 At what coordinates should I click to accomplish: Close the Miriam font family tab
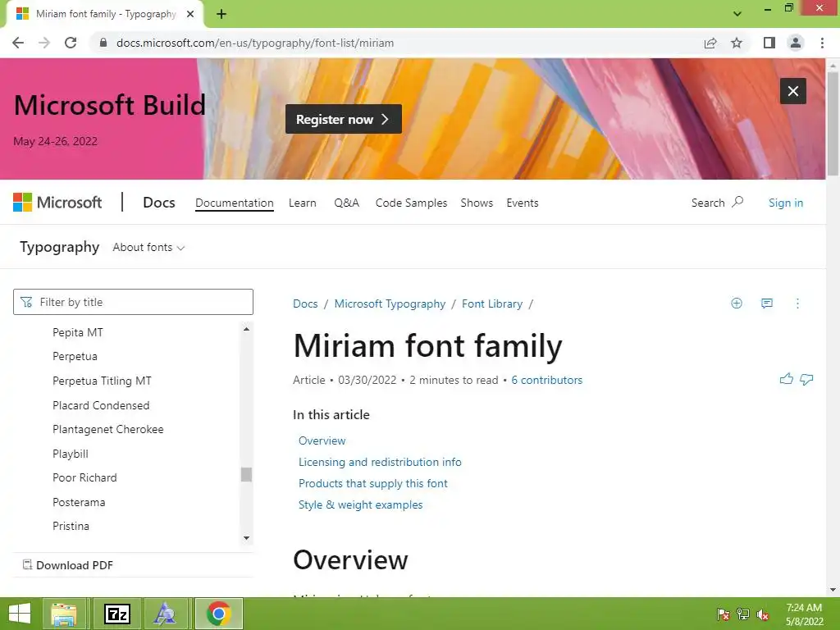[190, 14]
